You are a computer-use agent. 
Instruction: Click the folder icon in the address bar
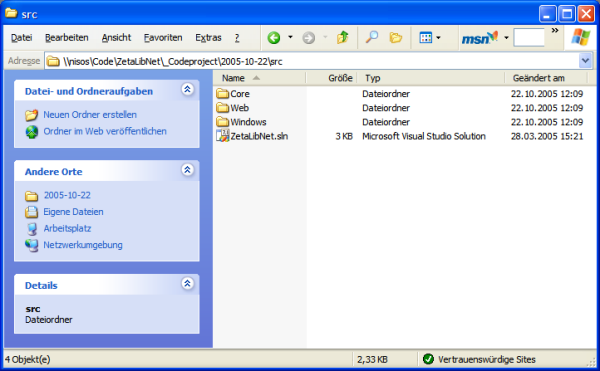(53, 61)
